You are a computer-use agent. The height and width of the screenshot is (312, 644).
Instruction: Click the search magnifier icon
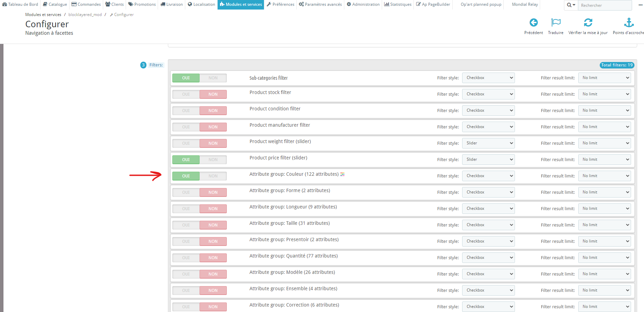[569, 5]
